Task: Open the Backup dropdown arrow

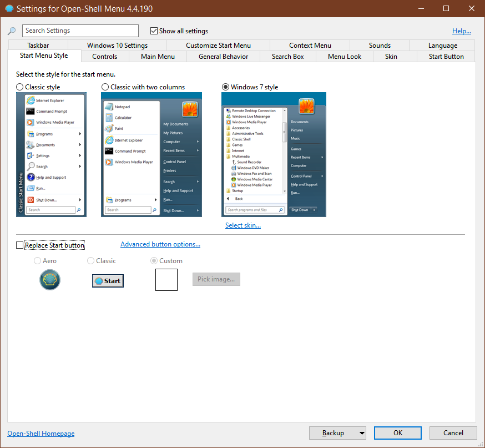Action: [362, 433]
